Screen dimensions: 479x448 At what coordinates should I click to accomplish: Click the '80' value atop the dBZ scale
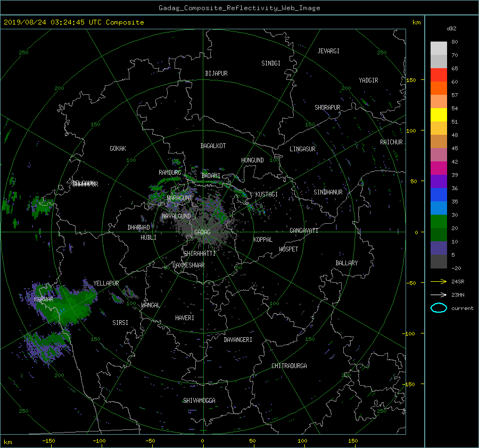[455, 42]
